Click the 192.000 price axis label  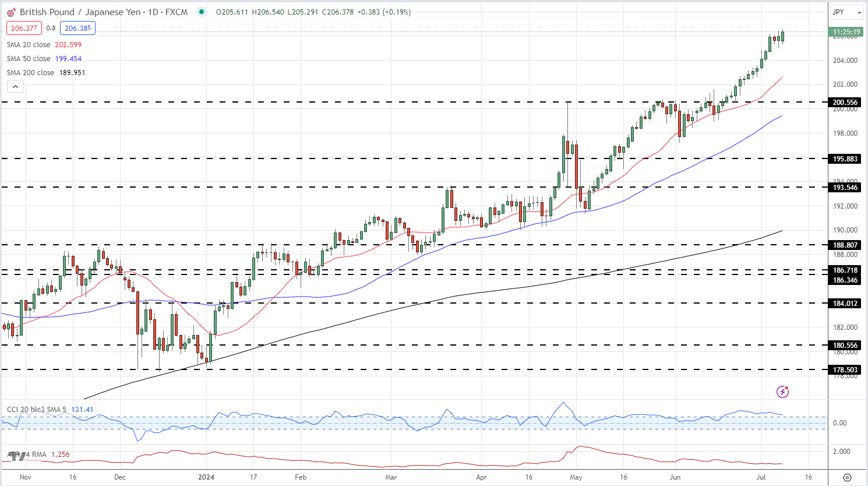click(845, 206)
